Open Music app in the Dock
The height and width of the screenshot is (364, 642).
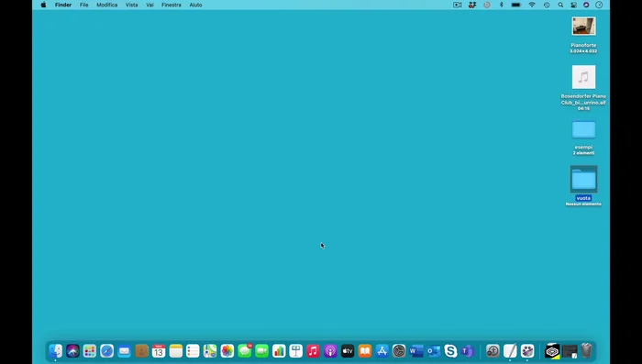click(x=314, y=351)
